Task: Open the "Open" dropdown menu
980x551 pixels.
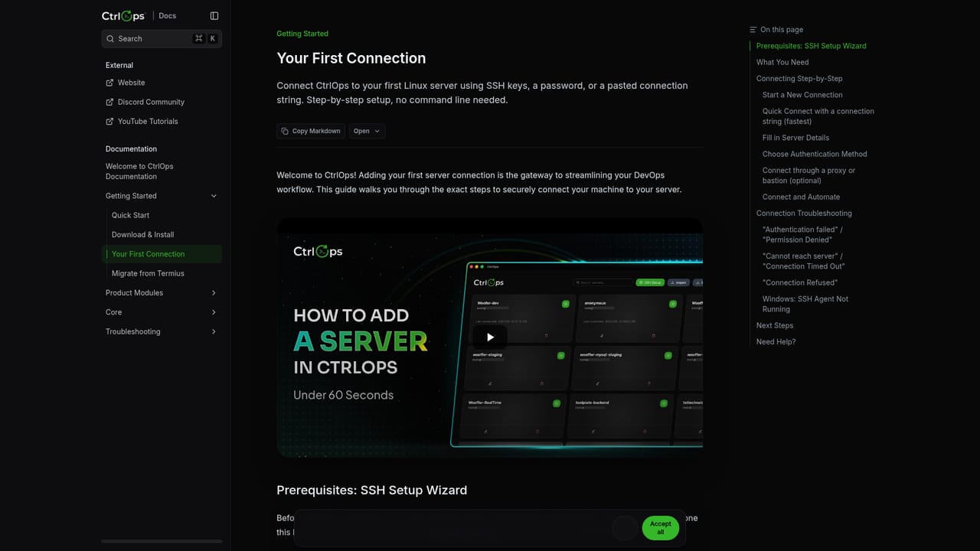Action: coord(367,131)
